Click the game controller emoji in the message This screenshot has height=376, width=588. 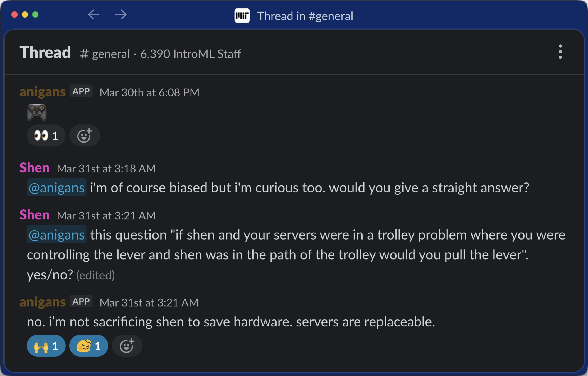tap(36, 112)
